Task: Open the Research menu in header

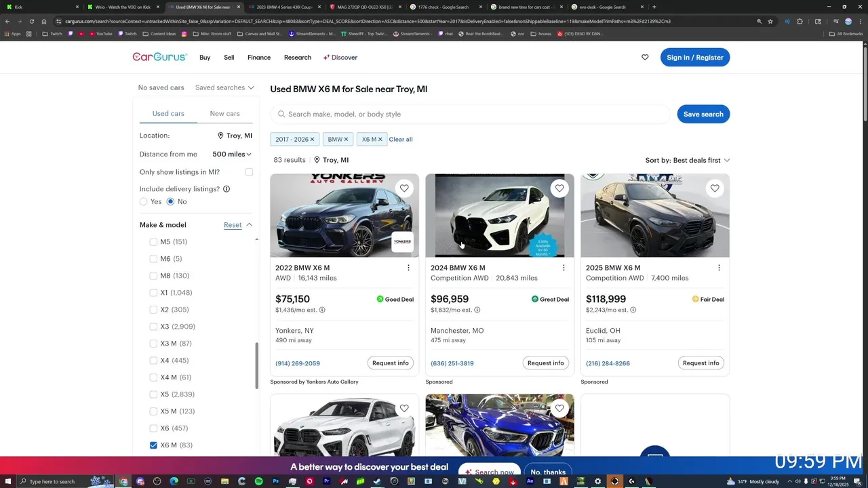Action: coord(298,58)
